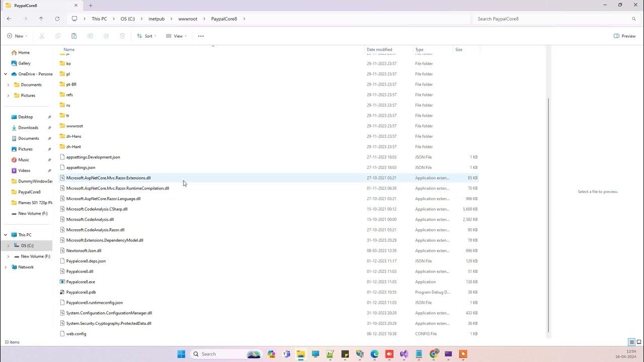Click the file list vertical scrollbar

tap(548, 214)
